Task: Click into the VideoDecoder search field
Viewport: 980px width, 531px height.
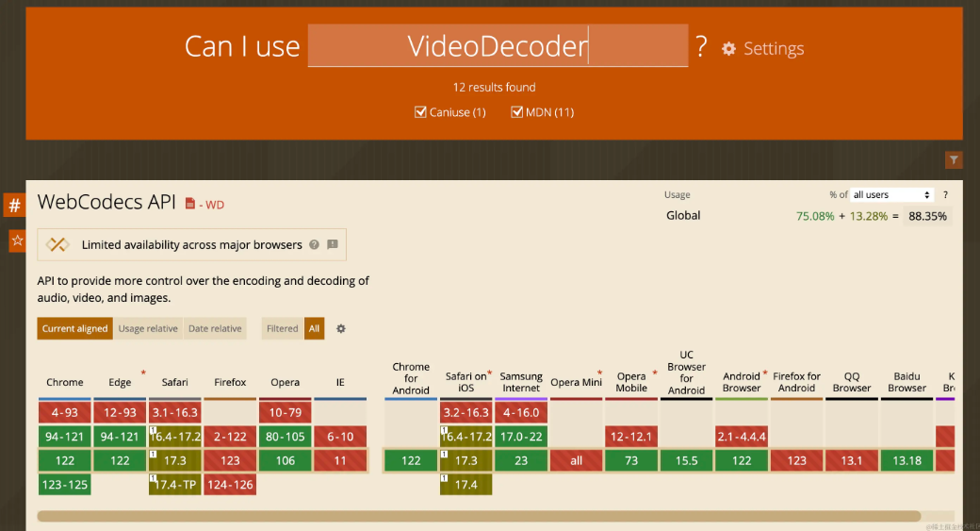Action: pyautogui.click(x=498, y=45)
